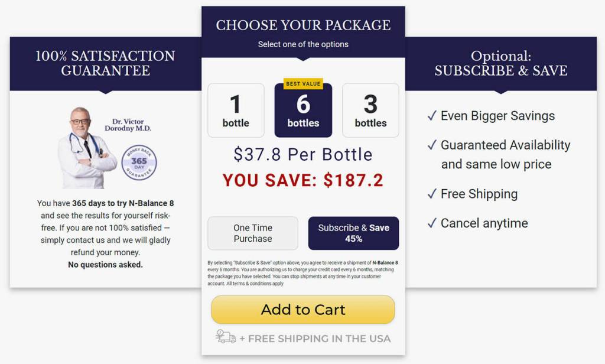Choose the One Time Purchase option

(253, 233)
